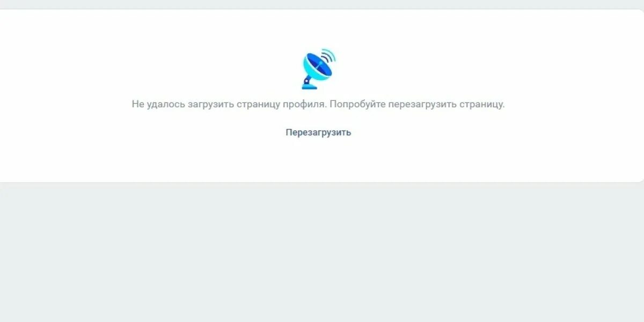Click the signal waves above the dish
The height and width of the screenshot is (322, 644).
point(329,56)
